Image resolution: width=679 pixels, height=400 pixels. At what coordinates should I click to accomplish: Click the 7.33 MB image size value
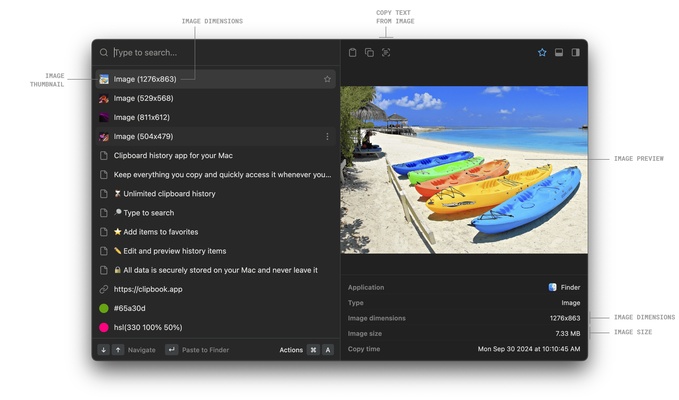[x=568, y=333]
